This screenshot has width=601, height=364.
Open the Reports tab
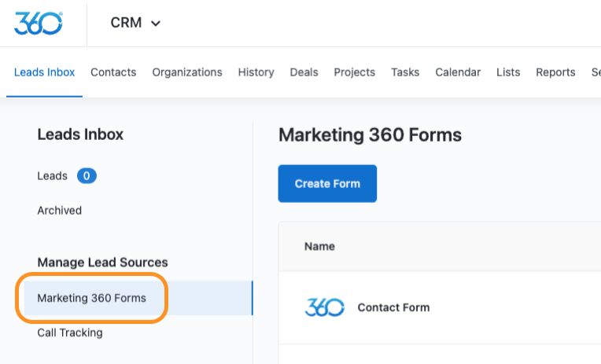(x=555, y=72)
